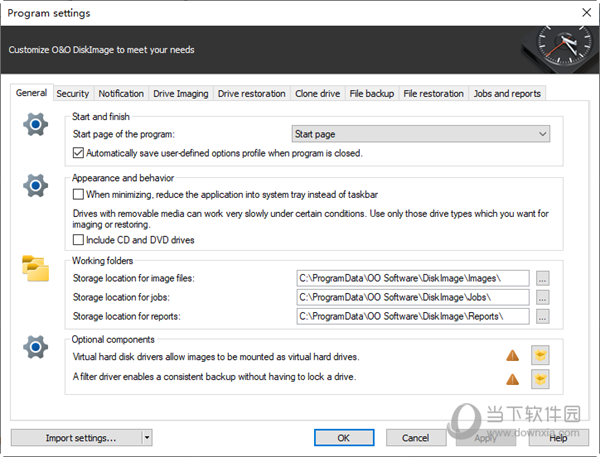Select the Drive Imaging tab

point(181,93)
